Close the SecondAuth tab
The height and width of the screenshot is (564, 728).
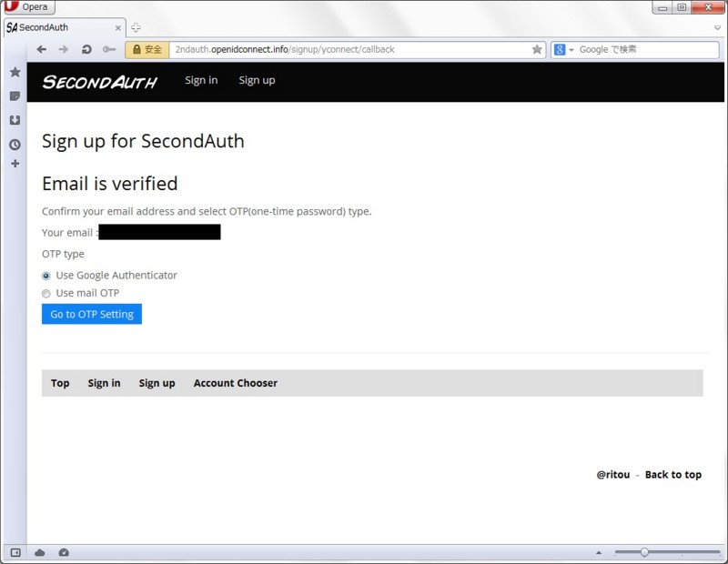(118, 28)
